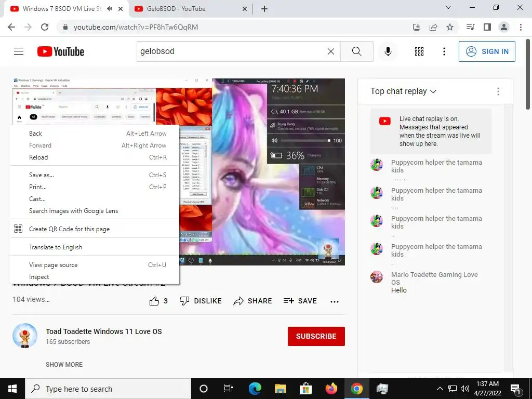Click the DISLIKE button
532x399 pixels.
click(x=201, y=301)
